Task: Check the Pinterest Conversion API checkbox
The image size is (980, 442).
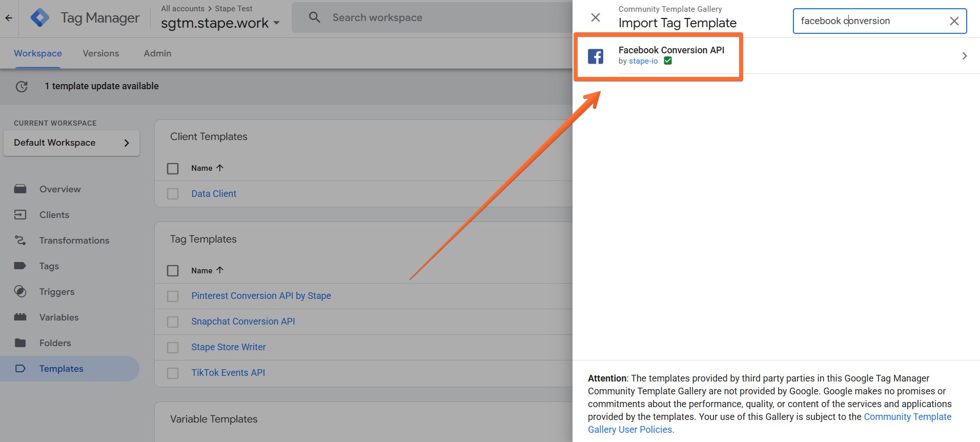Action: 173,296
